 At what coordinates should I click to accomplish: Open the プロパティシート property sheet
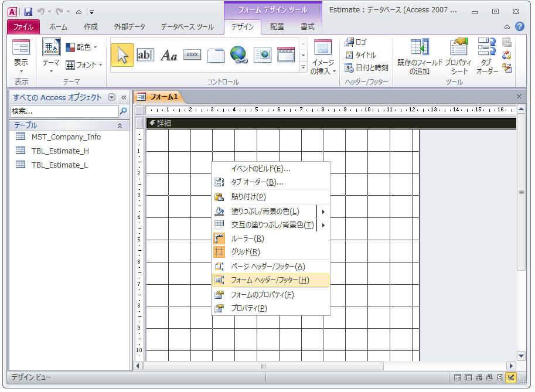459,57
